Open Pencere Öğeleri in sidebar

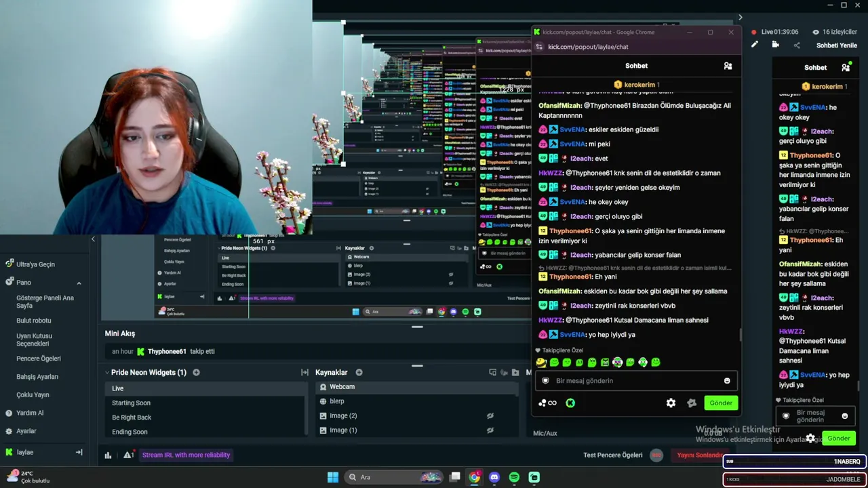point(39,359)
